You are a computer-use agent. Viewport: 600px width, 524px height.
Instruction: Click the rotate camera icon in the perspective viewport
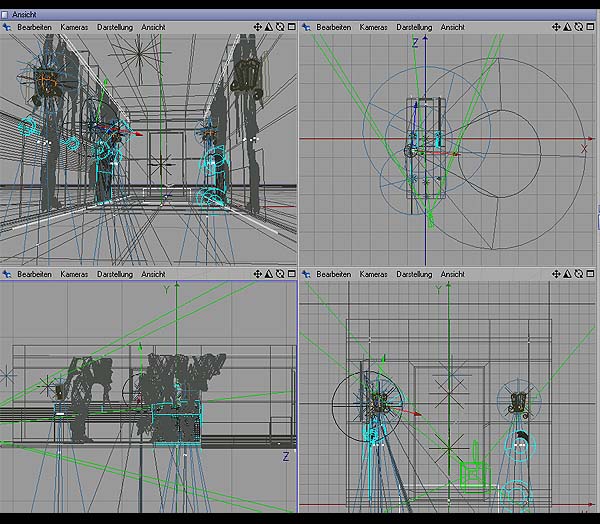(x=280, y=27)
